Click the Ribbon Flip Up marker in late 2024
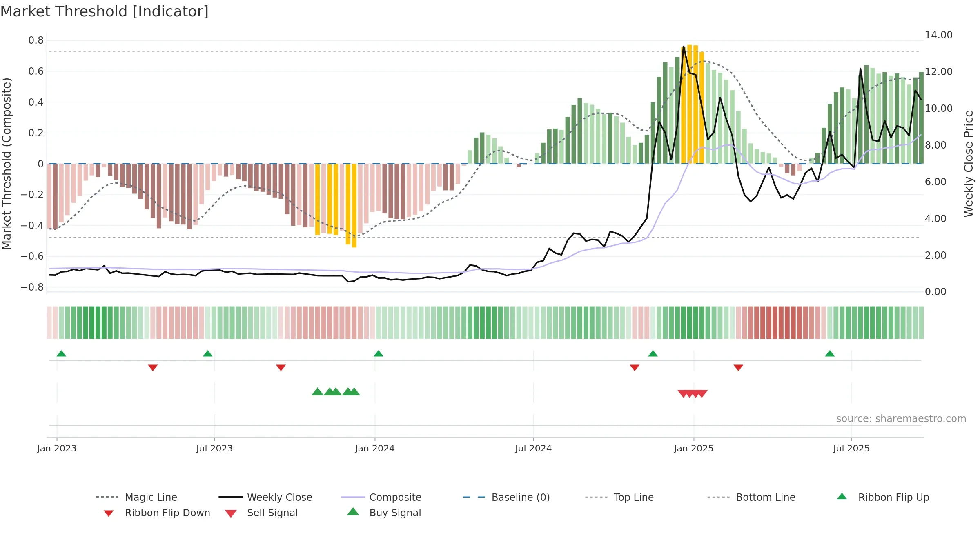The height and width of the screenshot is (551, 980). (653, 353)
